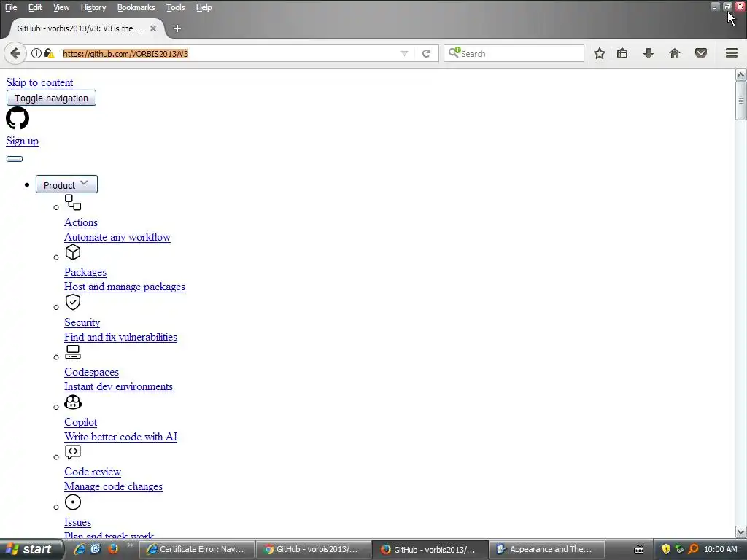Show site information icon in address bar
This screenshot has height=560, width=747.
point(36,53)
